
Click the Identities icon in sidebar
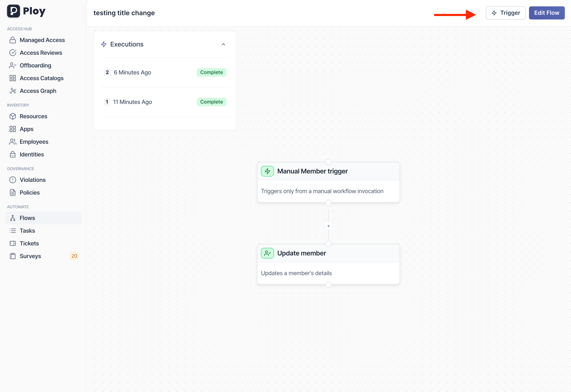point(13,154)
